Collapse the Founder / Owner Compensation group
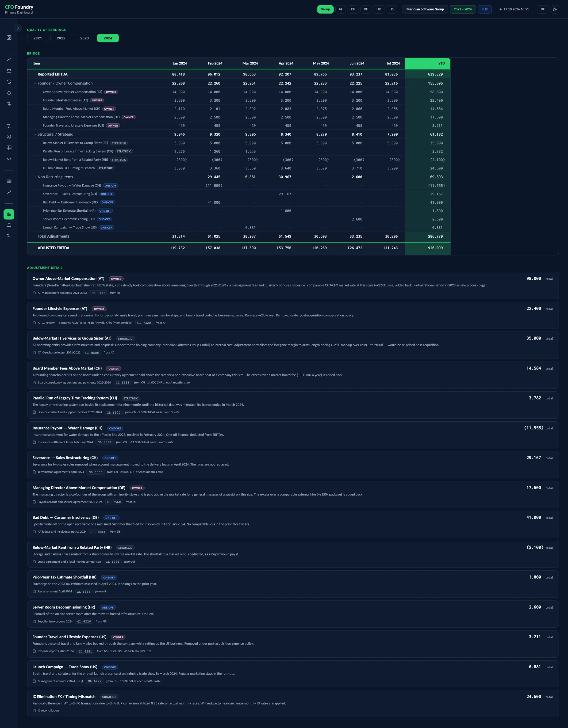This screenshot has width=568, height=728. click(x=35, y=83)
